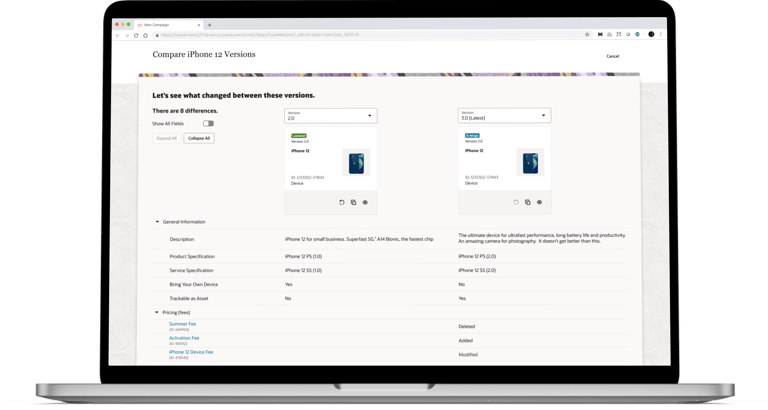Open the Version 2.0 dropdown
The image size is (768, 410).
tap(331, 116)
